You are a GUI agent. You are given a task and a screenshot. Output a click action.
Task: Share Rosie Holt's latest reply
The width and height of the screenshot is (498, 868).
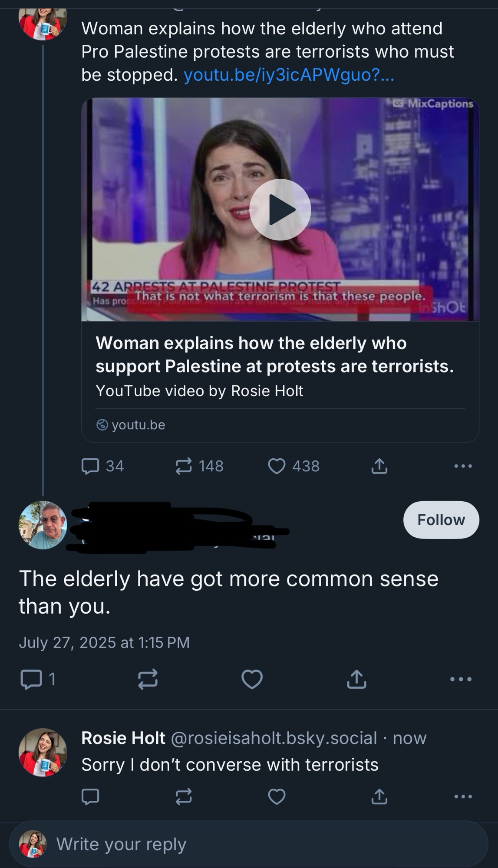379,796
